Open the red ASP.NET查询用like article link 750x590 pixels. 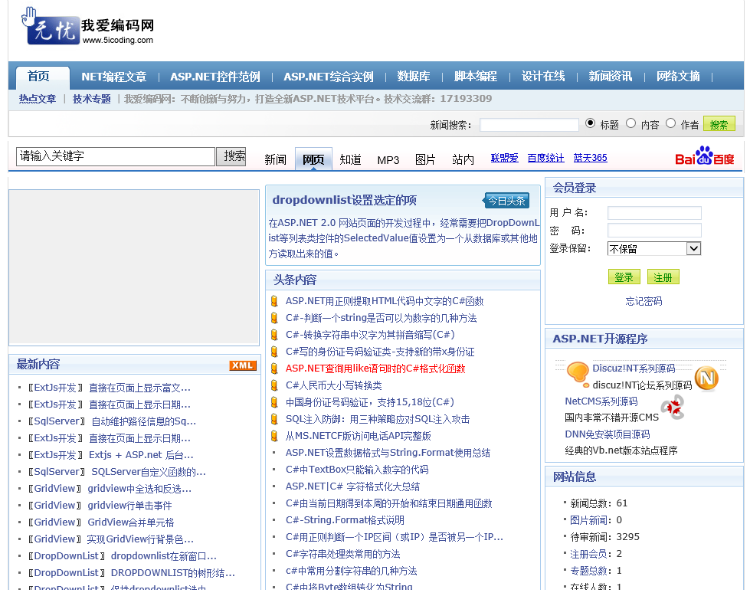pos(375,368)
